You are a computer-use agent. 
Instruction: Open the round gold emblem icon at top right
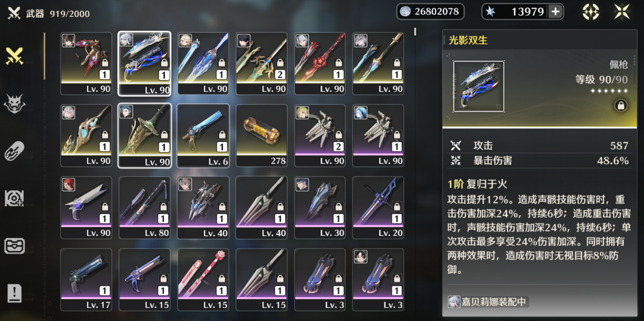(590, 11)
